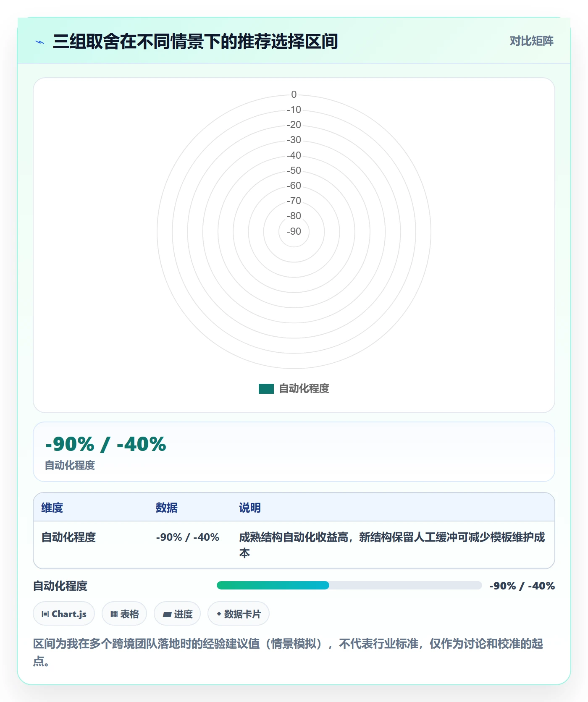This screenshot has height=702, width=588.
Task: Click the grid icon in 表格 chip
Action: pyautogui.click(x=114, y=614)
